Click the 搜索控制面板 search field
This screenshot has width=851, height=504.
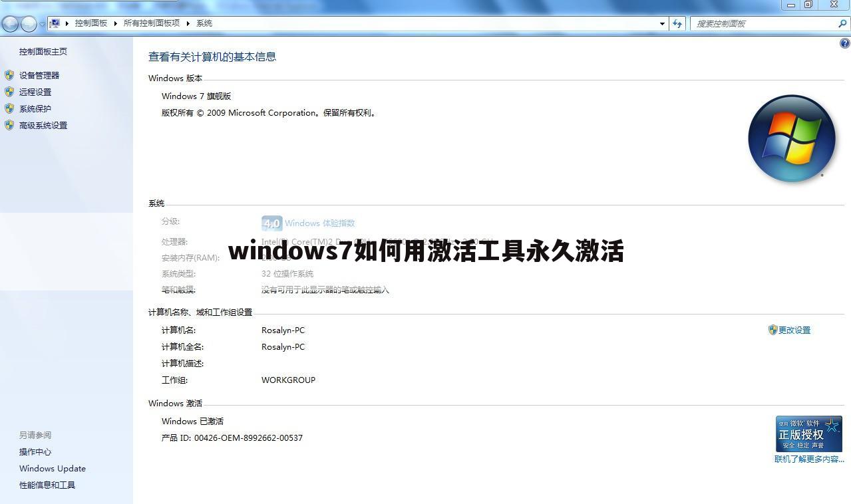click(763, 23)
